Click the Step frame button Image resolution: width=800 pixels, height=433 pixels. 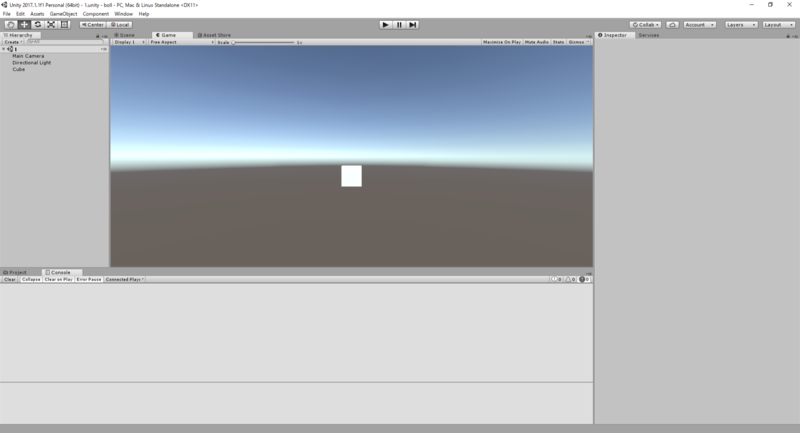[x=412, y=24]
